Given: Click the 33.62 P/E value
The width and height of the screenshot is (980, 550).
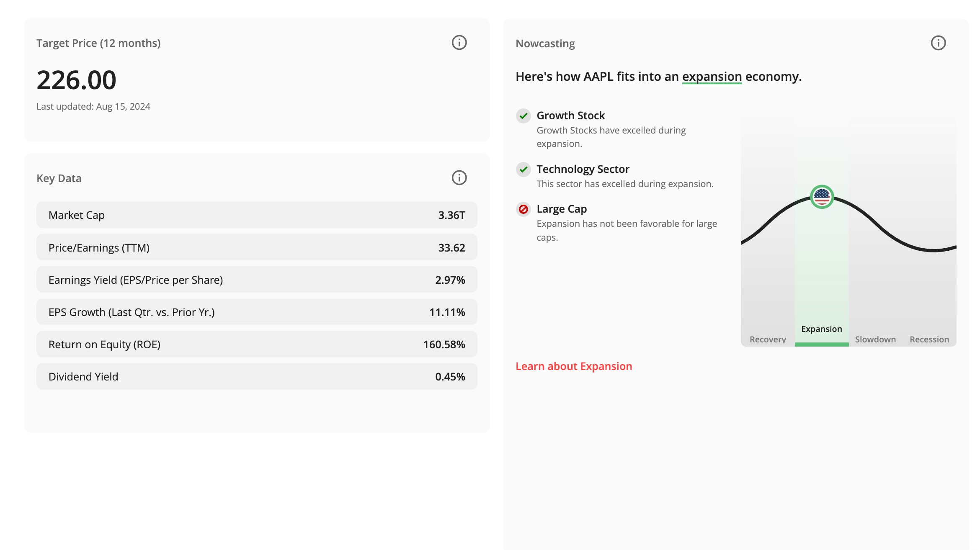Looking at the screenshot, I should [451, 248].
